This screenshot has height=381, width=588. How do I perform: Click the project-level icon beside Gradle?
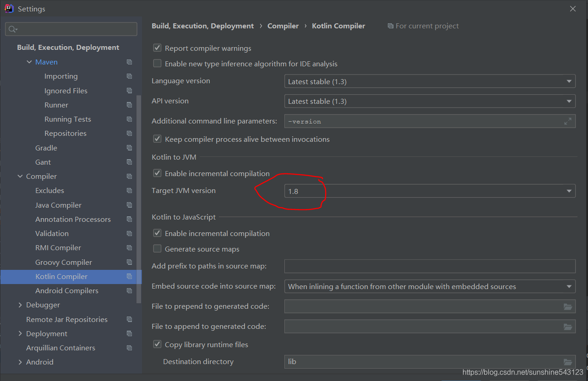coord(130,148)
